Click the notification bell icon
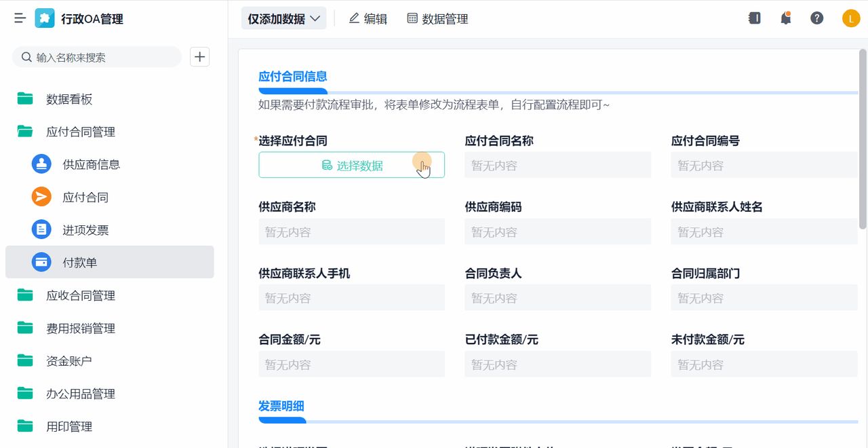This screenshot has height=448, width=868. click(785, 18)
